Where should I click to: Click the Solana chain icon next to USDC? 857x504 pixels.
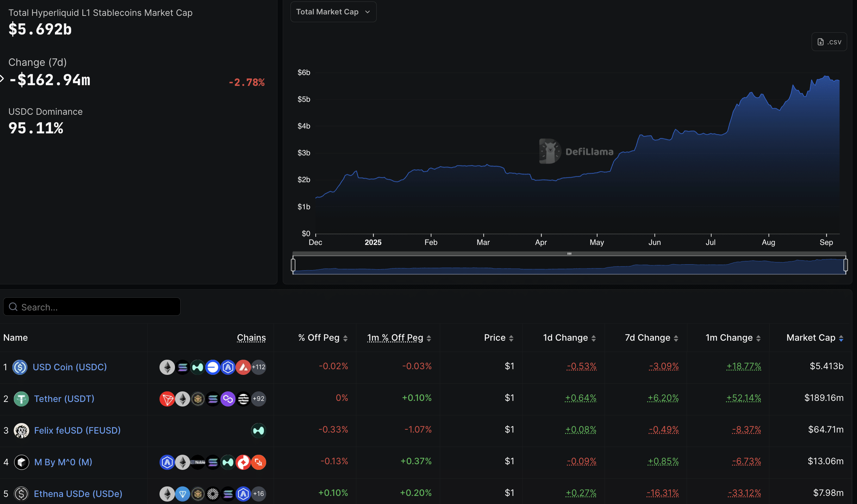tap(182, 367)
